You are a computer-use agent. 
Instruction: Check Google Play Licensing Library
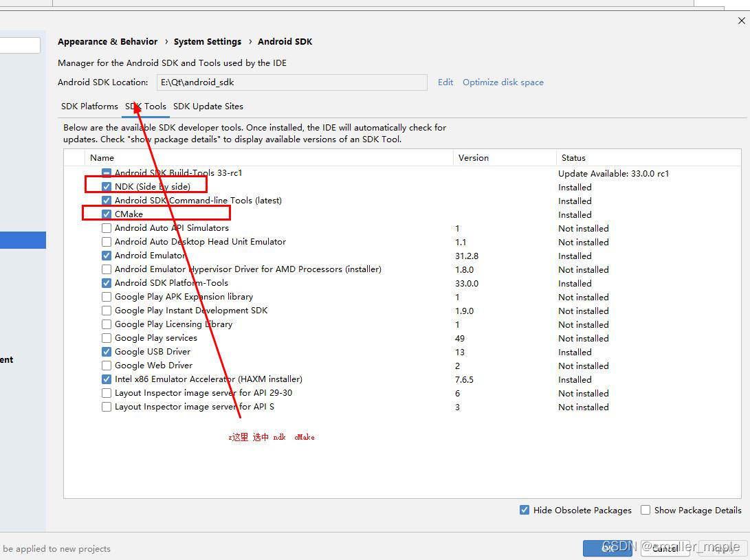point(106,324)
